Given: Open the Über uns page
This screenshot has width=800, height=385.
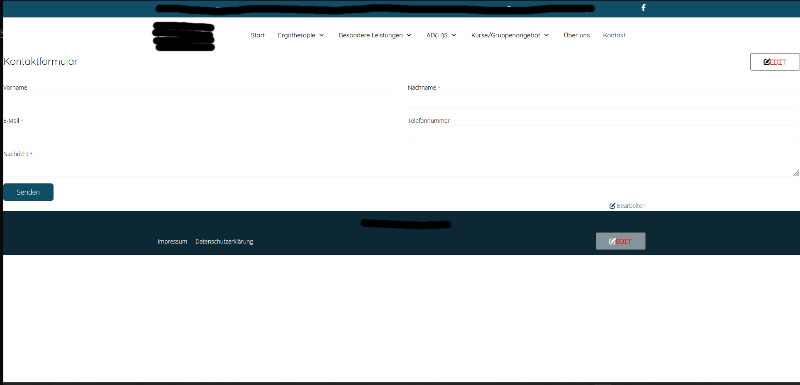Looking at the screenshot, I should point(577,35).
